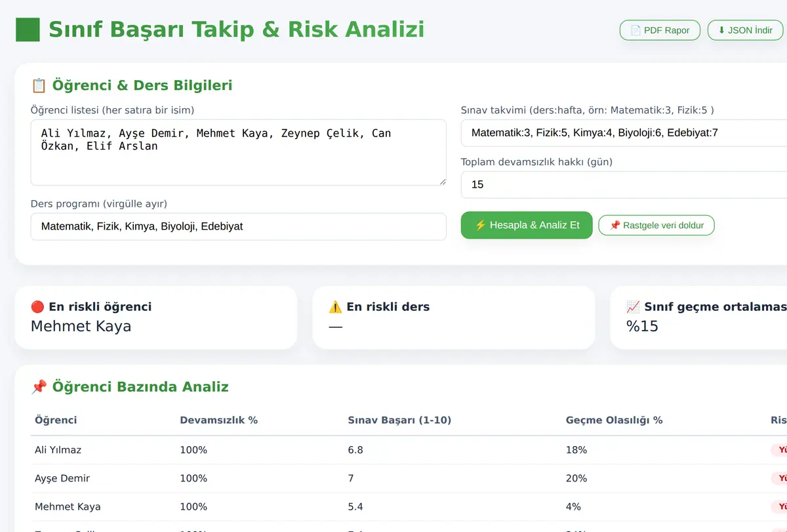Image resolution: width=787 pixels, height=532 pixels.
Task: Edit the Sınav takvimi input
Action: pyautogui.click(x=624, y=133)
